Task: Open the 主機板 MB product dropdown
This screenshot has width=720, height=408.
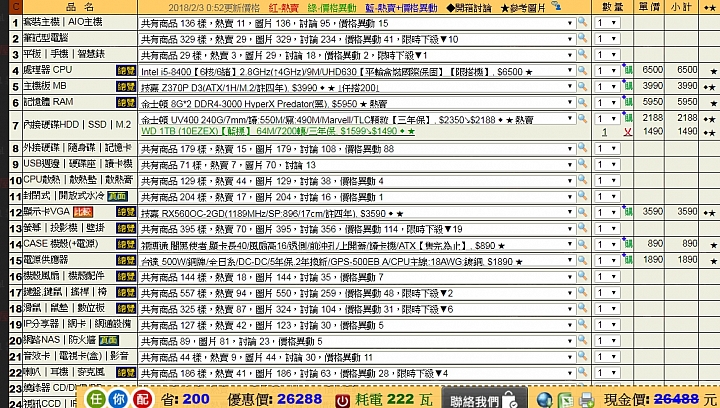Action: pyautogui.click(x=357, y=87)
